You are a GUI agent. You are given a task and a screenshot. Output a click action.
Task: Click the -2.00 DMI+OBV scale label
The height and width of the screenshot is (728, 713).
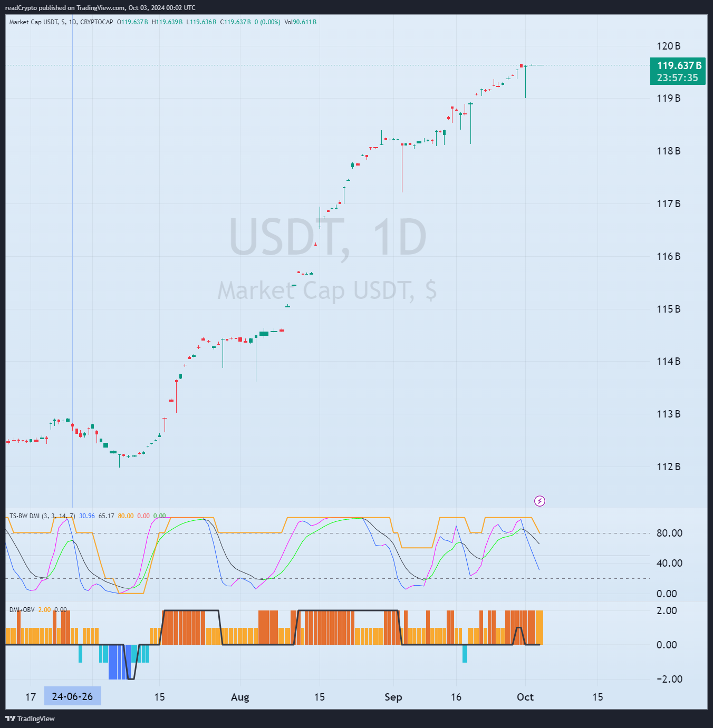coord(669,679)
